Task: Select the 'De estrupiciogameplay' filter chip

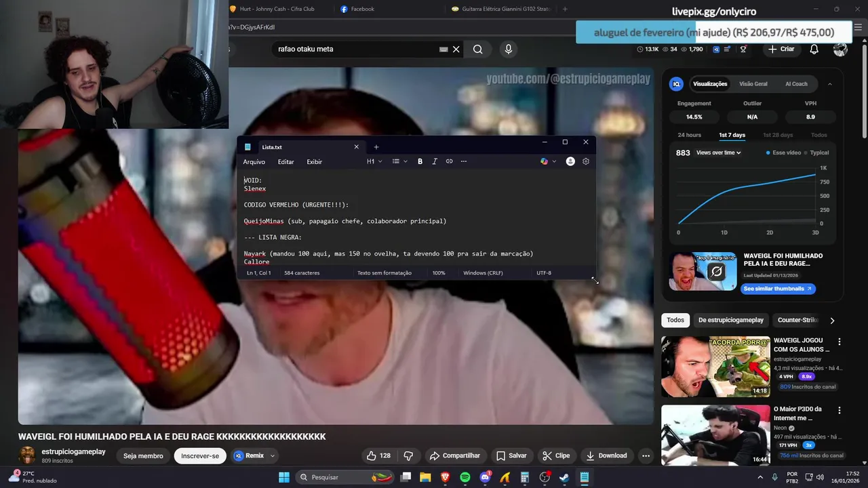Action: (731, 320)
